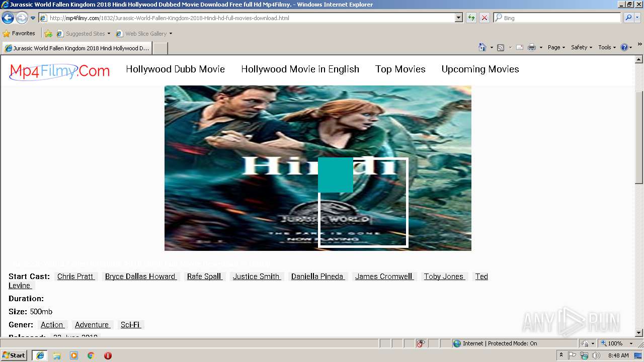Click cast link Ted Levine

pyautogui.click(x=481, y=277)
